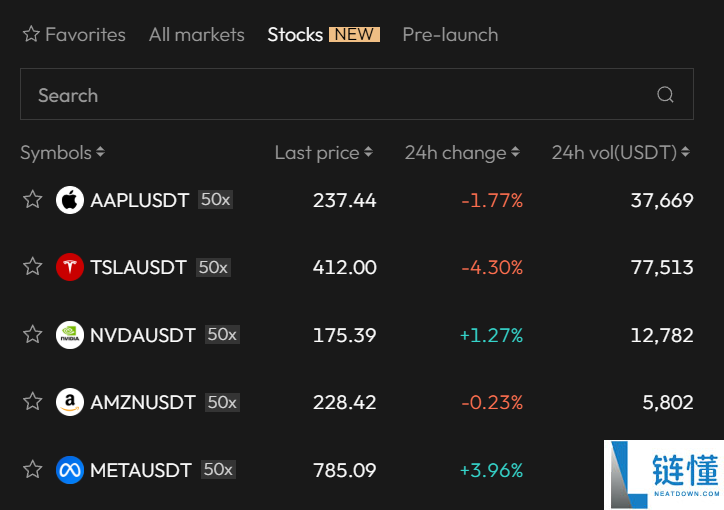724x510 pixels.
Task: Click the Tesla logo icon for TSLAUSDT
Action: click(x=70, y=267)
